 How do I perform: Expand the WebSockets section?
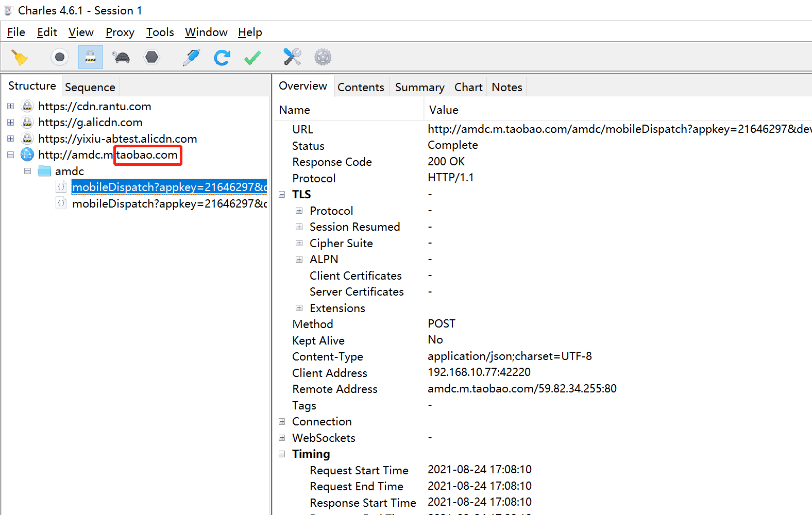pos(282,438)
